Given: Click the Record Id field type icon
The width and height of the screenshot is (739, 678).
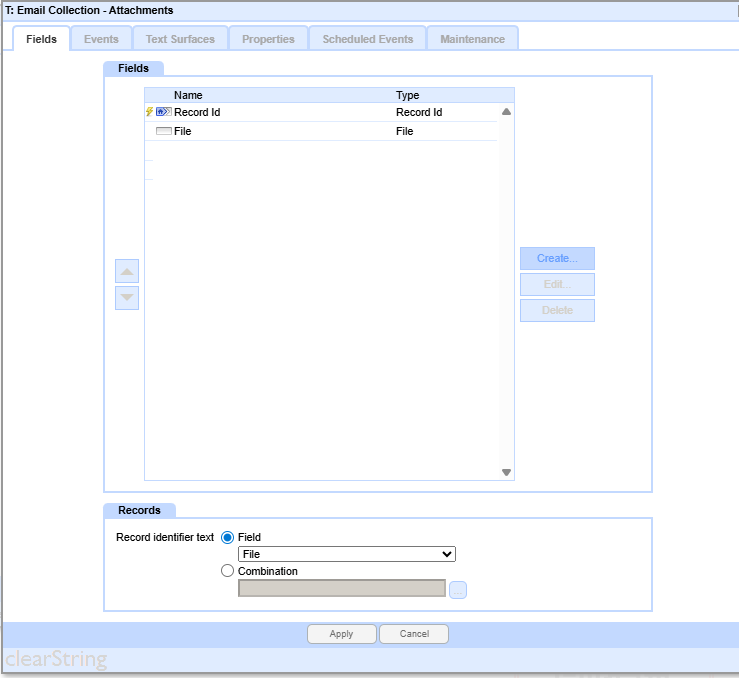Looking at the screenshot, I should 163,112.
